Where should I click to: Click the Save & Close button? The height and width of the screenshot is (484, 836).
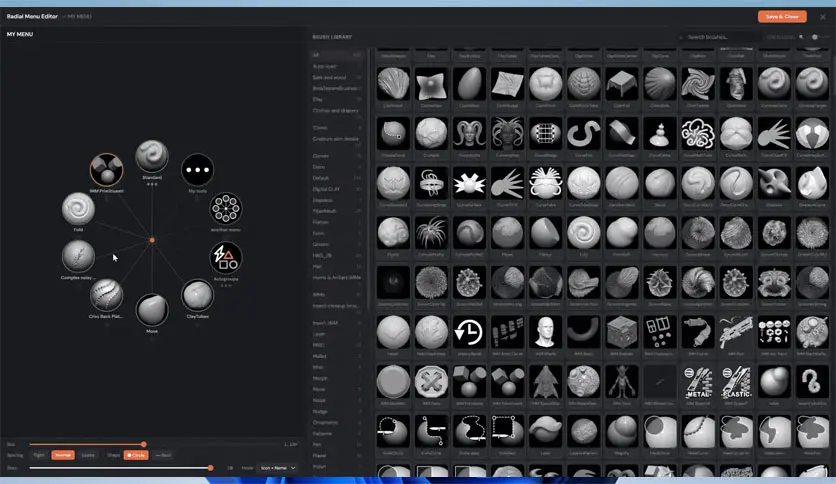coord(782,17)
